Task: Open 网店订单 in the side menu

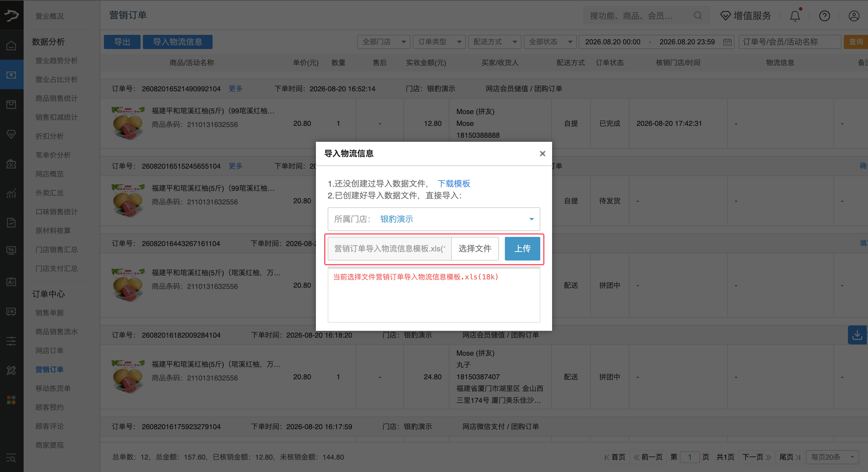Action: pyautogui.click(x=50, y=350)
